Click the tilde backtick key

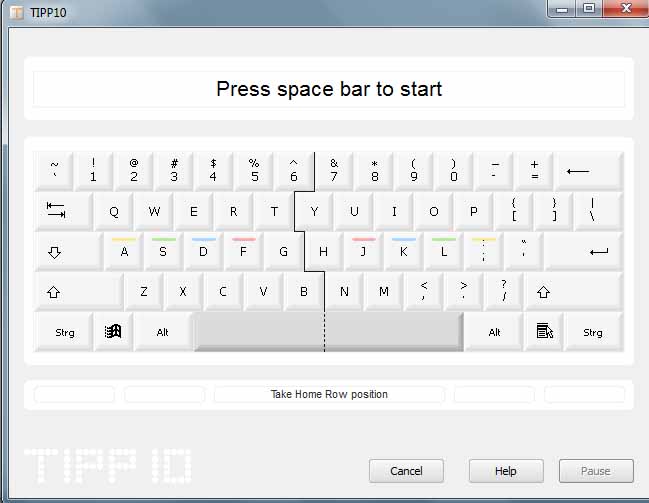[x=54, y=171]
